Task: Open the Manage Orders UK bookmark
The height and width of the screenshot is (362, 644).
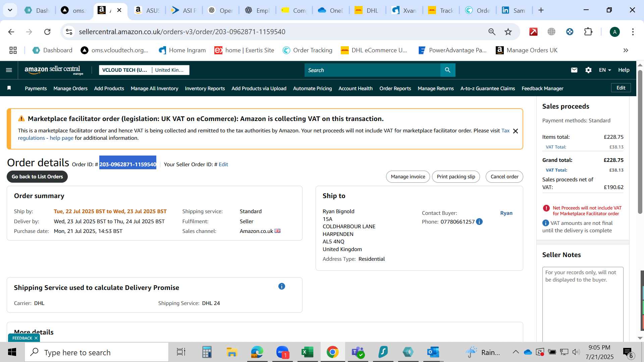Action: pyautogui.click(x=527, y=50)
